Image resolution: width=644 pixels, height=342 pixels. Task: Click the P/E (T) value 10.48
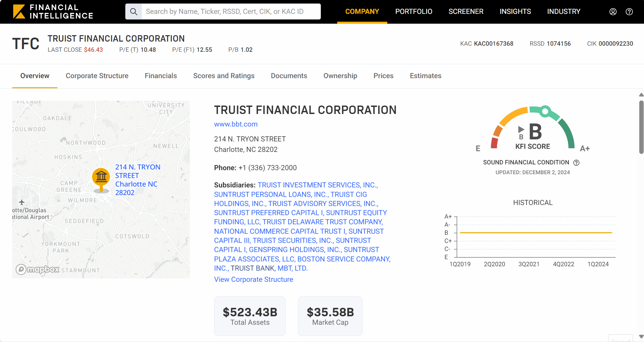[148, 50]
